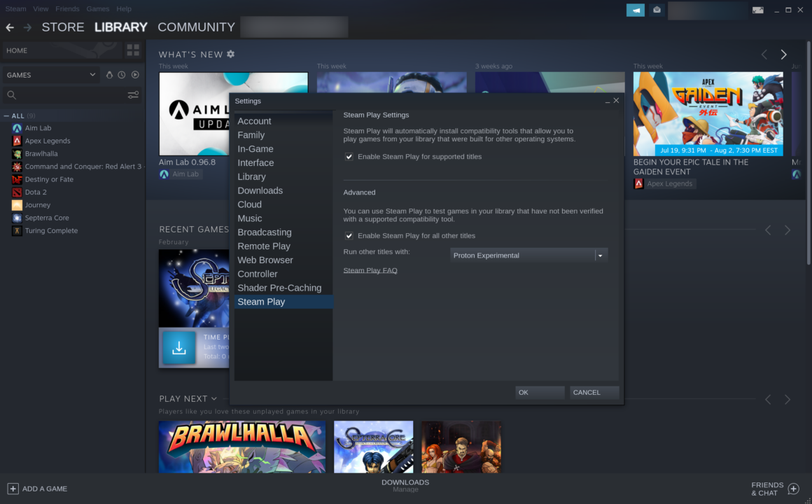Enter Big Picture mode via the expand icon
812x504 pixels.
[x=757, y=10]
